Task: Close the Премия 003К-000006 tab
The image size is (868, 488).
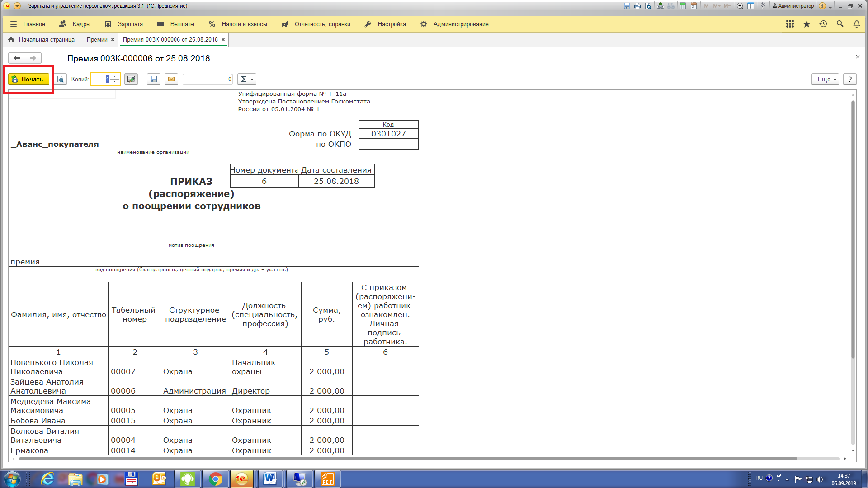Action: (x=223, y=40)
